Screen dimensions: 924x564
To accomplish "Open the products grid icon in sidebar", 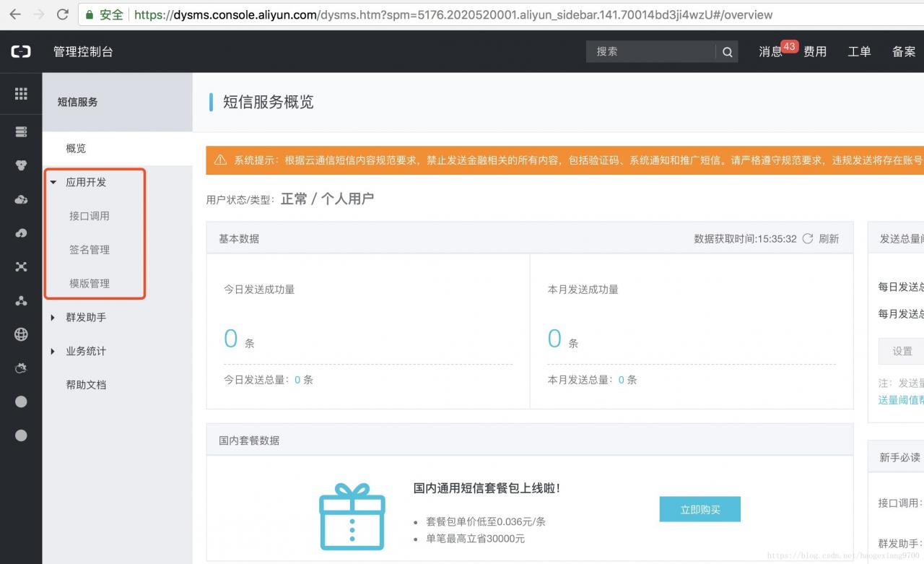I will coord(21,93).
